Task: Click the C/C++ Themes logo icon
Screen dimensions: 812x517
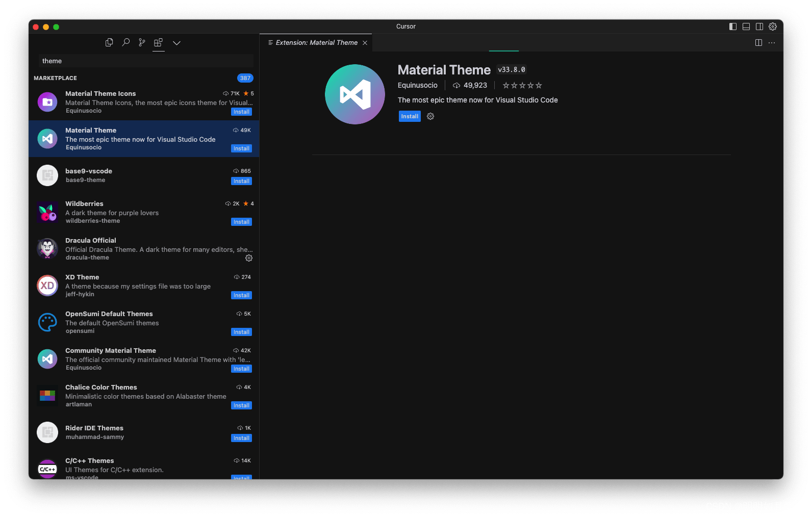Action: pos(47,469)
